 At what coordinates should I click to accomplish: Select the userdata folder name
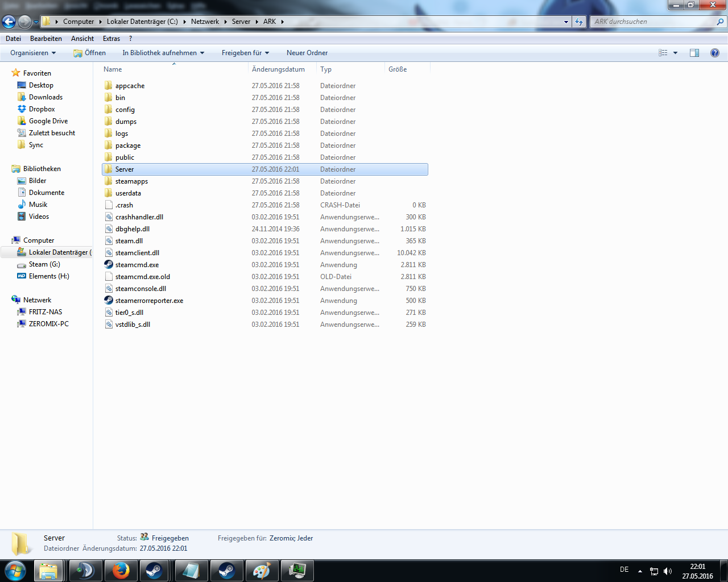coord(128,193)
